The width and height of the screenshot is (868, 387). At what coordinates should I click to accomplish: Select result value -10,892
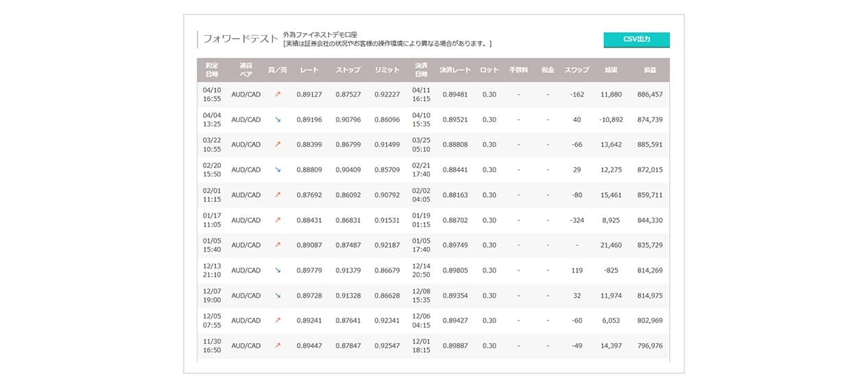tap(611, 119)
